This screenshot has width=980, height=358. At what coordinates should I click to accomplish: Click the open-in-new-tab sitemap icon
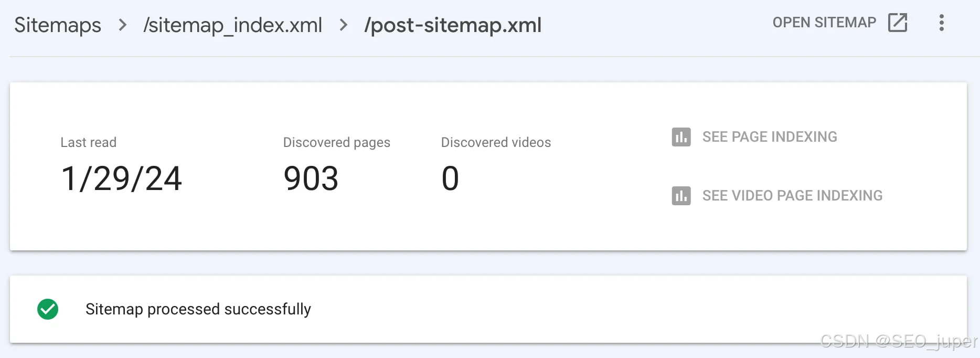pos(898,23)
